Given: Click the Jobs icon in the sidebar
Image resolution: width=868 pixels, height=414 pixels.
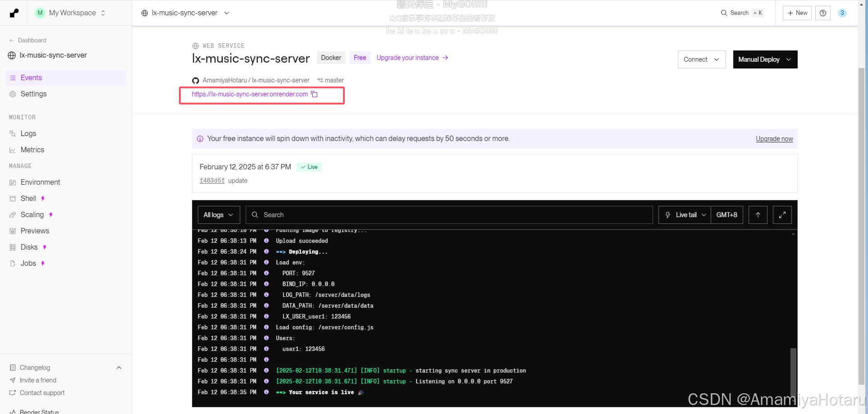Looking at the screenshot, I should 13,264.
